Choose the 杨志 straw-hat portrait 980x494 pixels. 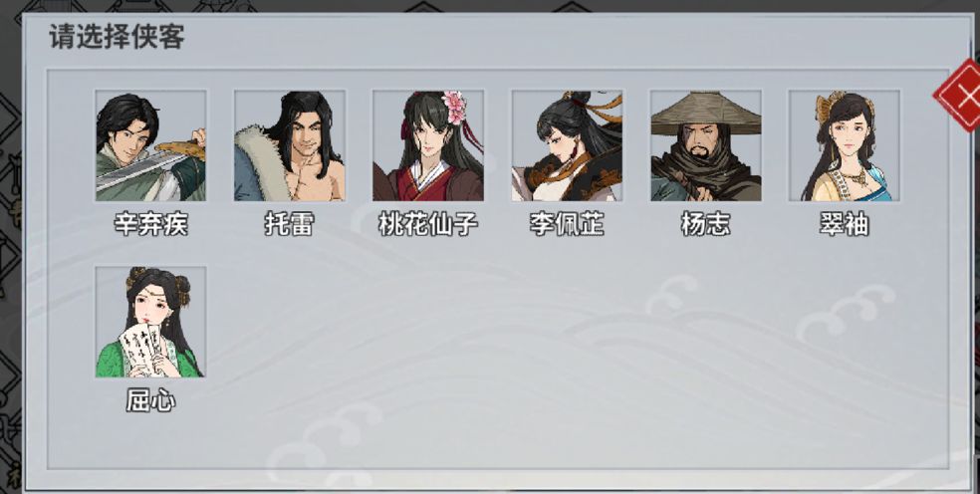[x=706, y=145]
